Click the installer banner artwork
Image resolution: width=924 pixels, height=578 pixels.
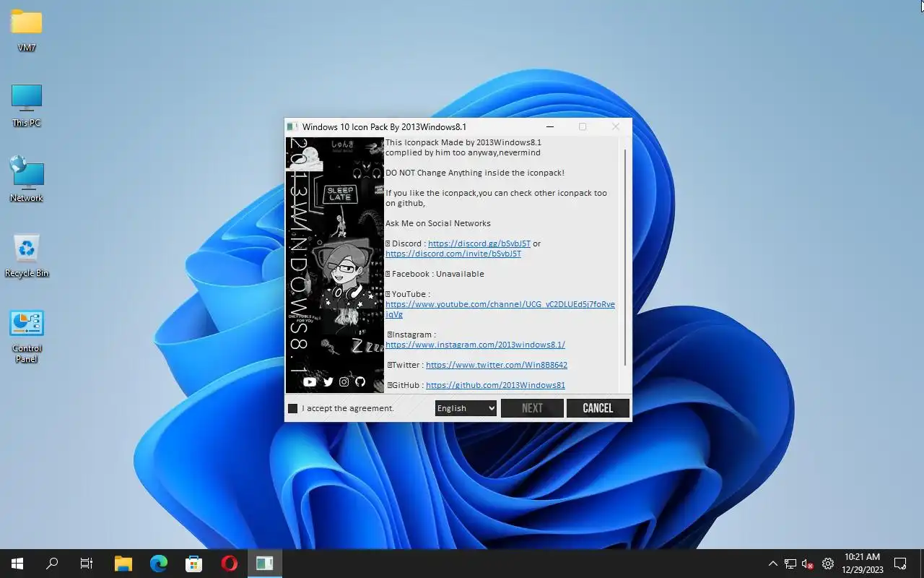(335, 265)
